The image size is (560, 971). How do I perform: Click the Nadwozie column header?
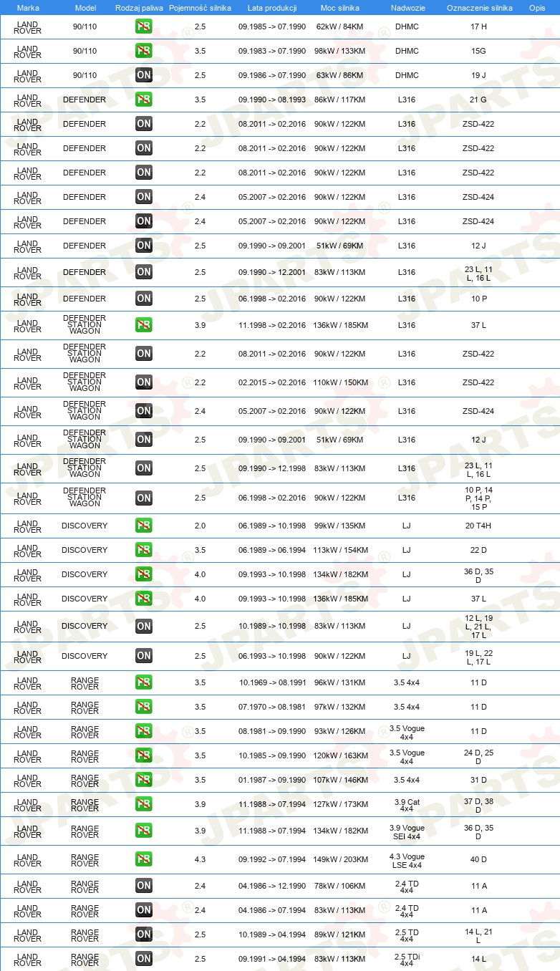point(407,7)
